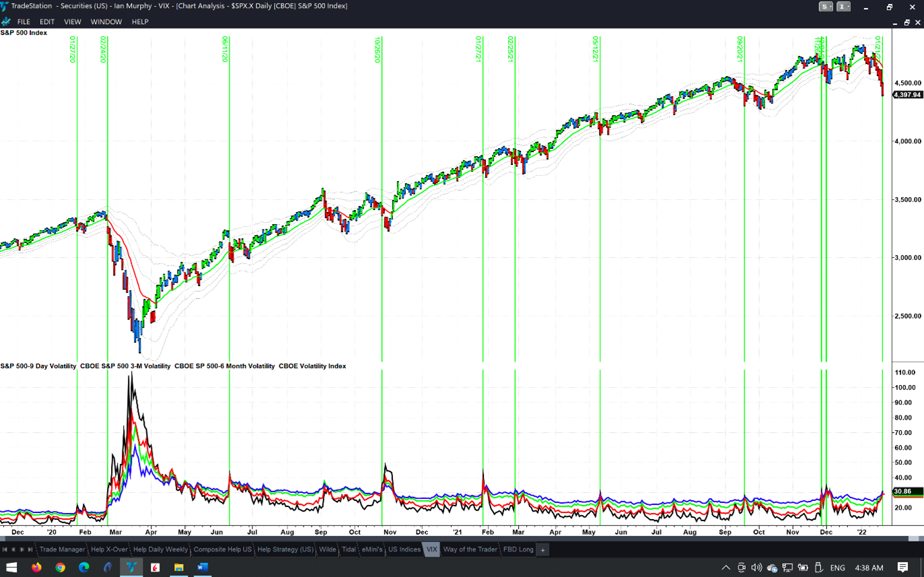This screenshot has height=577, width=924.
Task: Jump to the last workspace tab arrow
Action: 30,549
